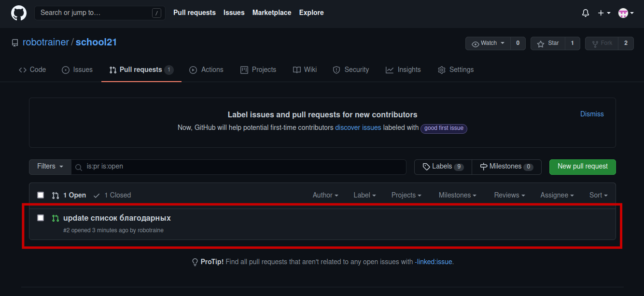Switch to the Insights tab
This screenshot has width=644, height=296.
403,70
